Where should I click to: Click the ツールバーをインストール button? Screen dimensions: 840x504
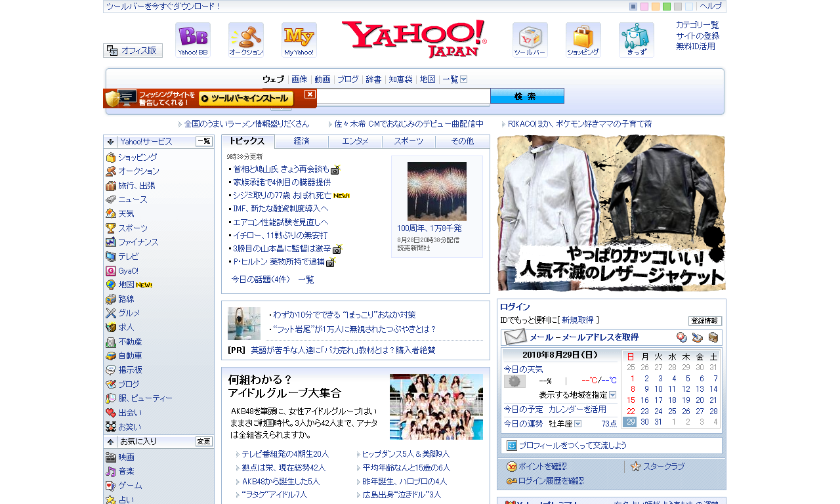[x=246, y=98]
